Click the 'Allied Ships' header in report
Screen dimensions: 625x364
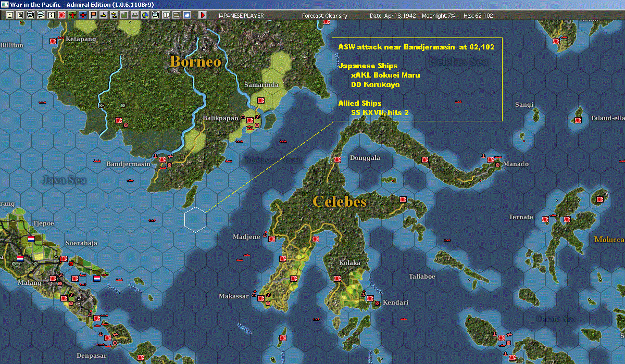click(x=359, y=103)
